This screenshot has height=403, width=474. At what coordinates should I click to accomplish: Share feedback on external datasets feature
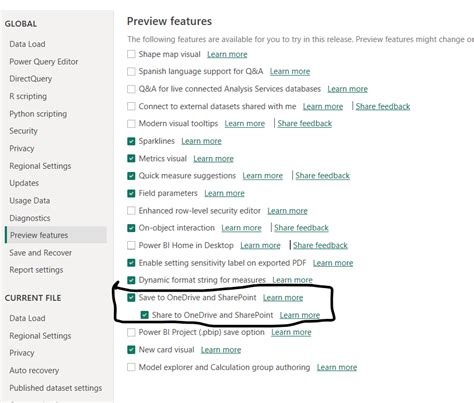coord(383,107)
